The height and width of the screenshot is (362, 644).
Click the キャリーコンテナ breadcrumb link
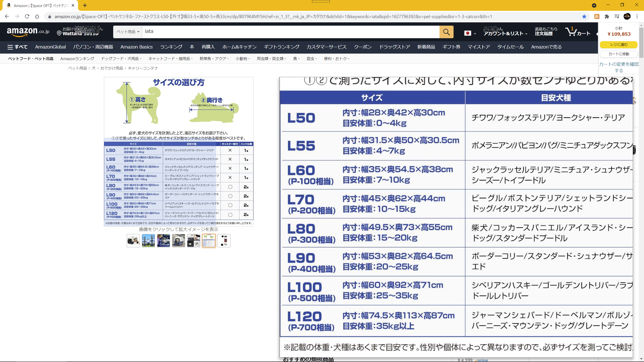click(x=143, y=68)
